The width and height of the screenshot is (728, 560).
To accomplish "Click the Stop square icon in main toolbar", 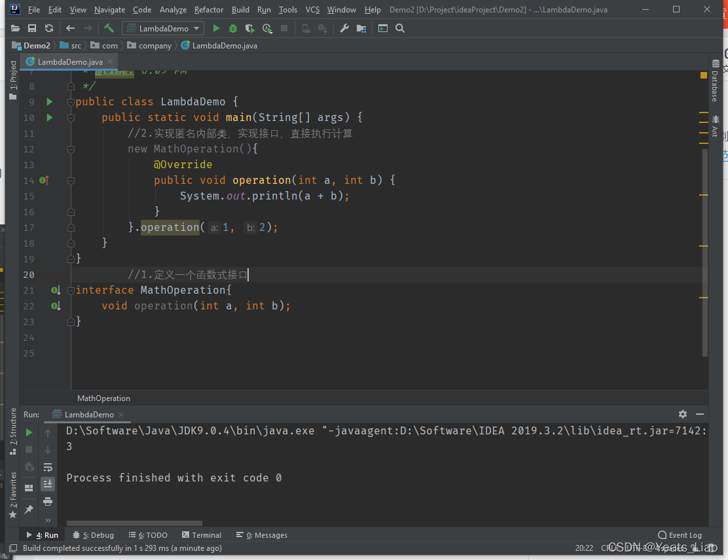I will tap(284, 28).
